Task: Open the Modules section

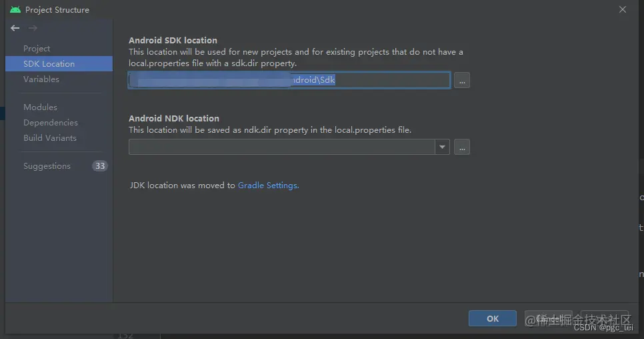Action: pos(40,107)
